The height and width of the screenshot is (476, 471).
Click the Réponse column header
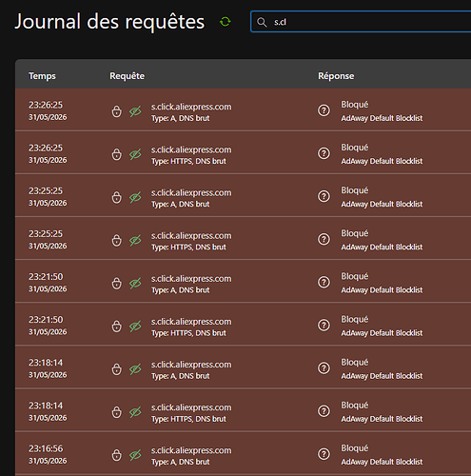pos(336,76)
